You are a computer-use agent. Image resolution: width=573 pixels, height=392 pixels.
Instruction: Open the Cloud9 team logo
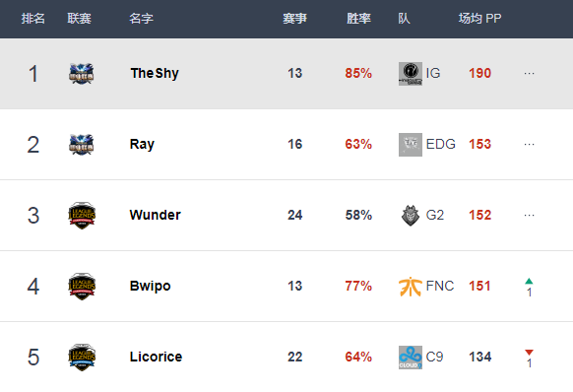point(411,358)
